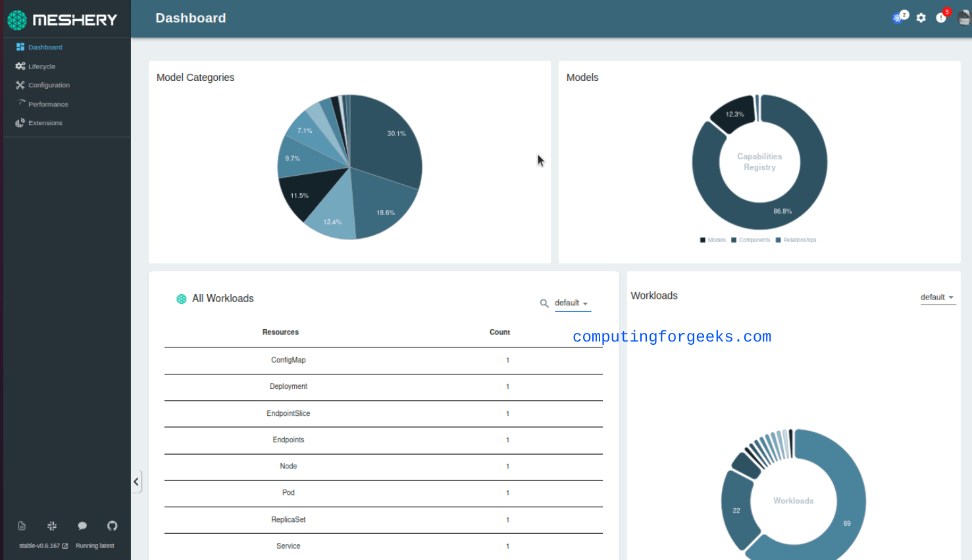Viewport: 972px width, 560px height.
Task: Select Lifecycle in the sidebar menu
Action: [x=41, y=66]
